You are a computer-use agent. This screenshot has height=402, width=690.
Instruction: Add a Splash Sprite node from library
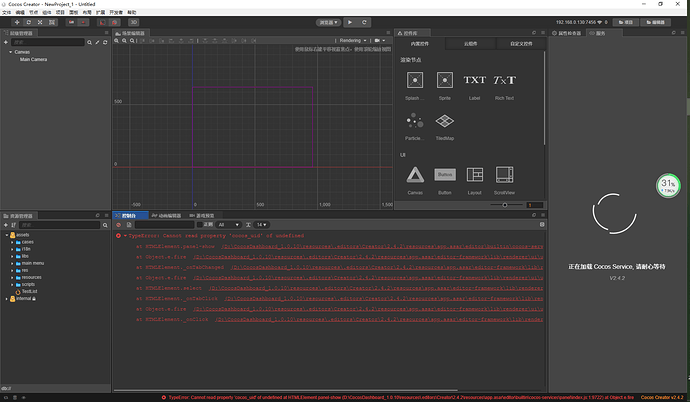point(415,80)
